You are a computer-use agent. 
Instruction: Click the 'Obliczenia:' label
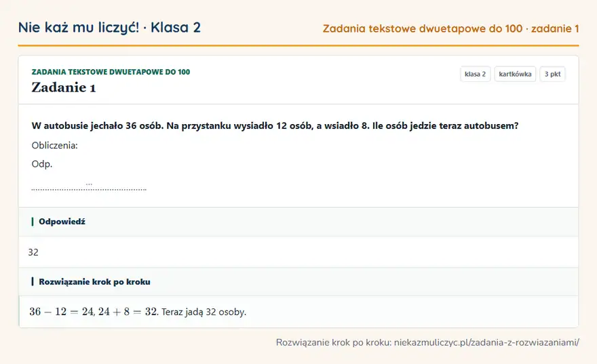(54, 145)
